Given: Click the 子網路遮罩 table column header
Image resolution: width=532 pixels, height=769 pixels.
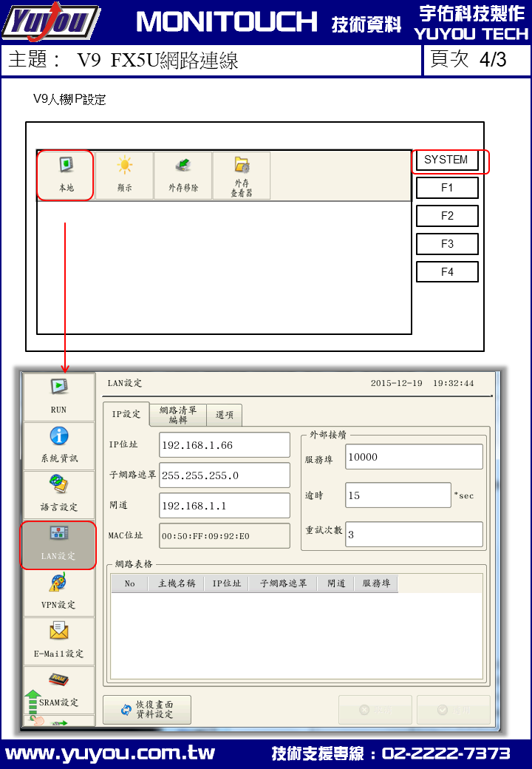Looking at the screenshot, I should pyautogui.click(x=283, y=583).
